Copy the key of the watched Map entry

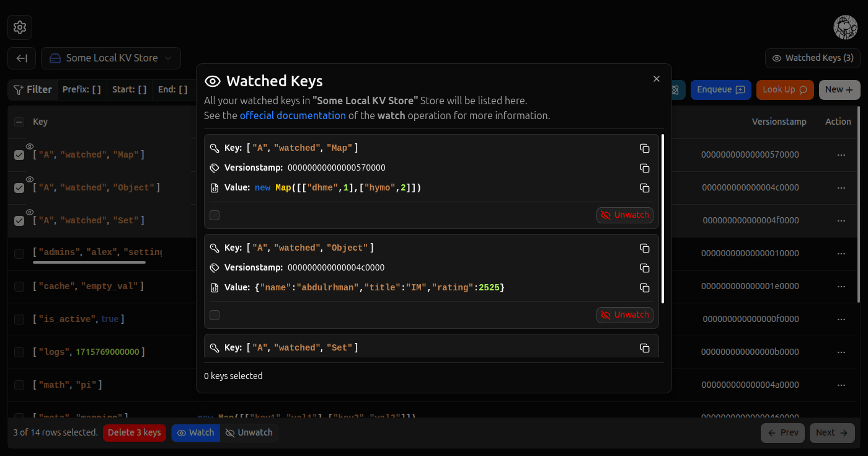[x=645, y=148]
